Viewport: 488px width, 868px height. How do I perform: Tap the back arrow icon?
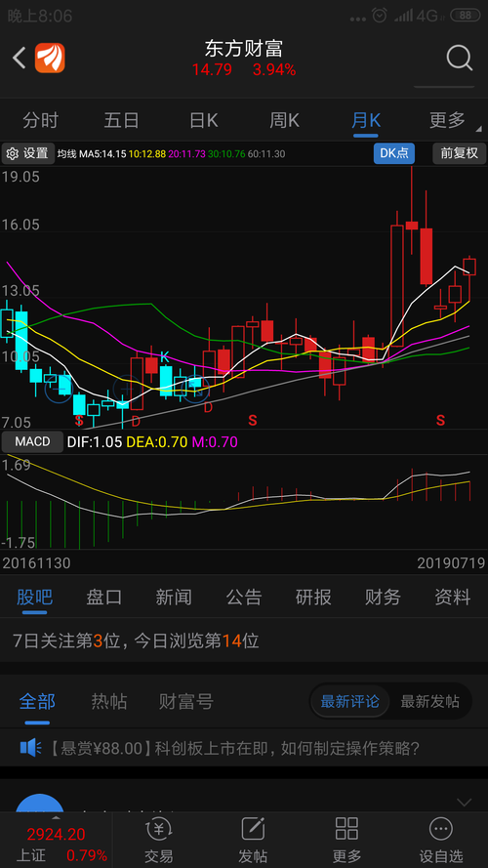(20, 59)
